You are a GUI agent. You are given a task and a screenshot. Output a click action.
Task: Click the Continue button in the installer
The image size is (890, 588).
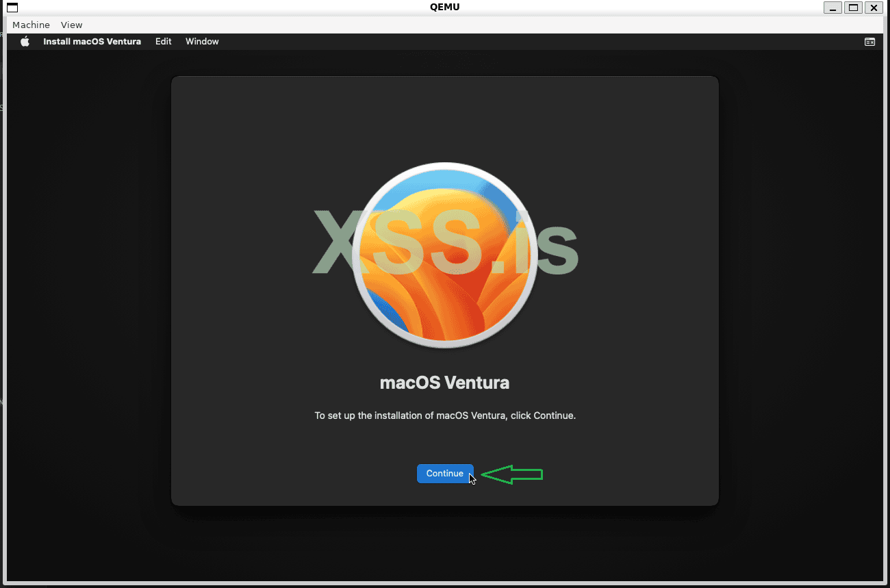click(445, 474)
